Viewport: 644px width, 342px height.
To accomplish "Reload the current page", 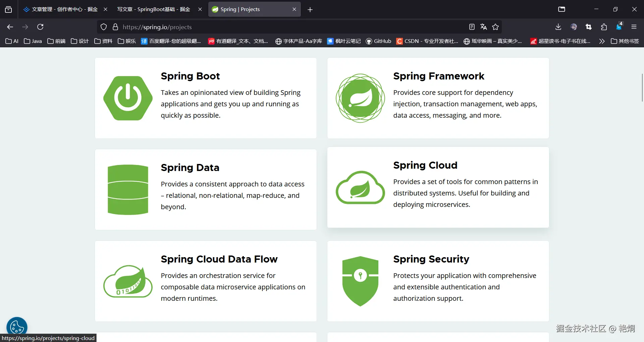I will pyautogui.click(x=40, y=27).
